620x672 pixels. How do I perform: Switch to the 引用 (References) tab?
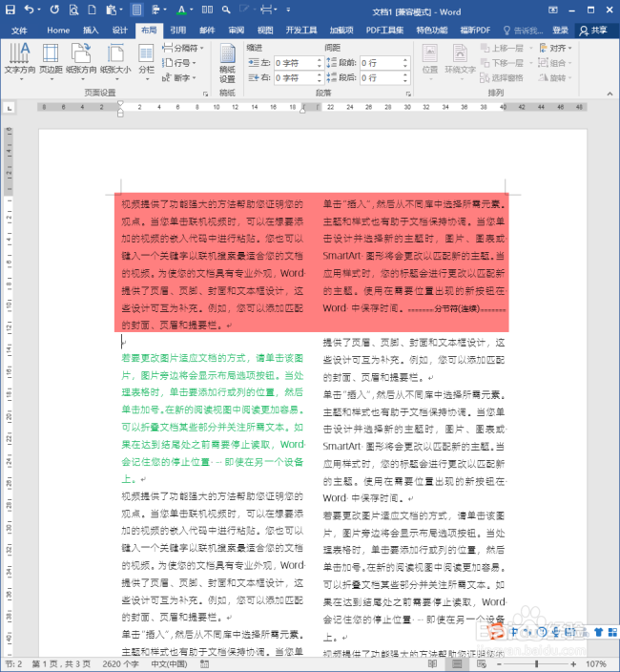click(177, 31)
